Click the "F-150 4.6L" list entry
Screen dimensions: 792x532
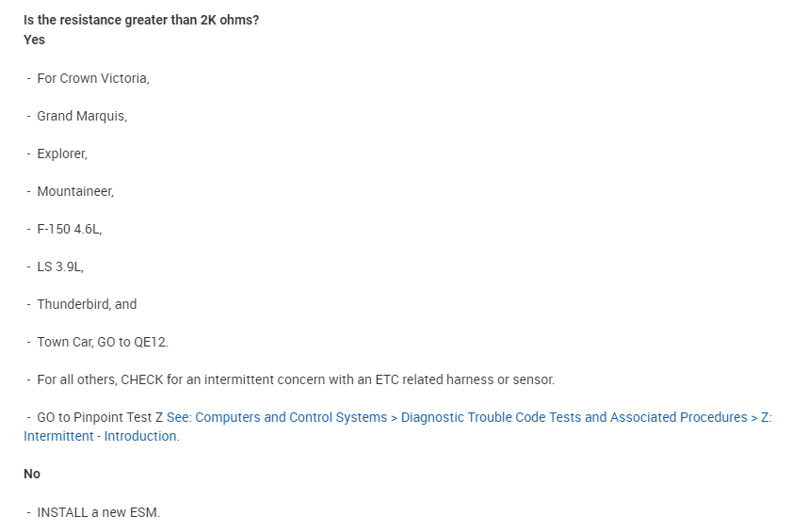coord(69,229)
